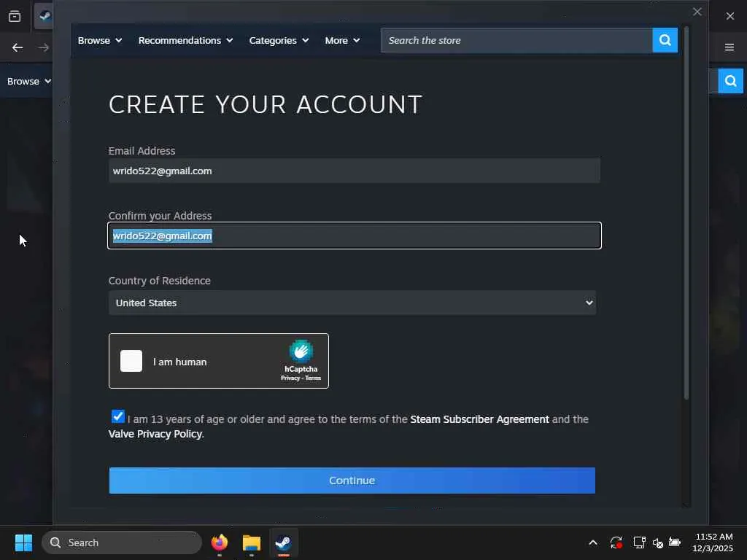Click the dialog's vertical scrollbar
Image resolution: width=747 pixels, height=560 pixels.
(686, 213)
